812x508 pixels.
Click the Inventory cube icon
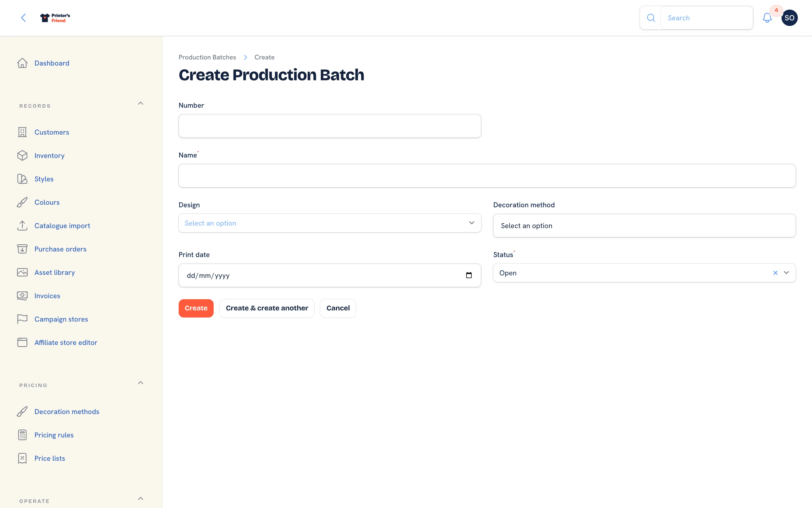(x=22, y=155)
